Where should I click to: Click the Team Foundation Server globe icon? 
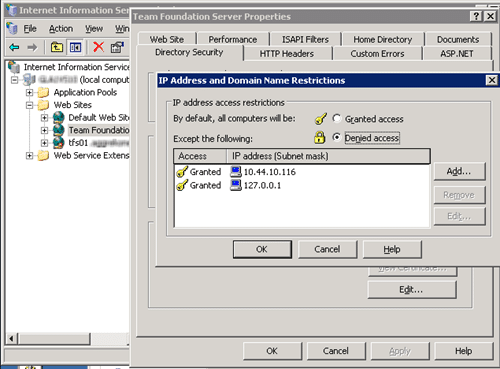pyautogui.click(x=59, y=130)
